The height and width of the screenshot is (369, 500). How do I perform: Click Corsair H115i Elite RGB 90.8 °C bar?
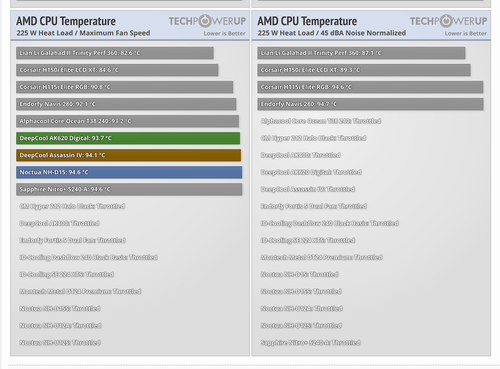point(124,87)
